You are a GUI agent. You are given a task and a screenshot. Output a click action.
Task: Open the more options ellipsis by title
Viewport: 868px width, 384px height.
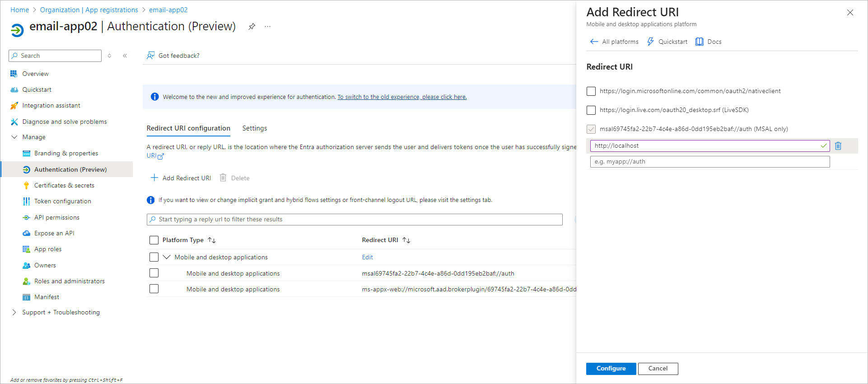click(268, 27)
